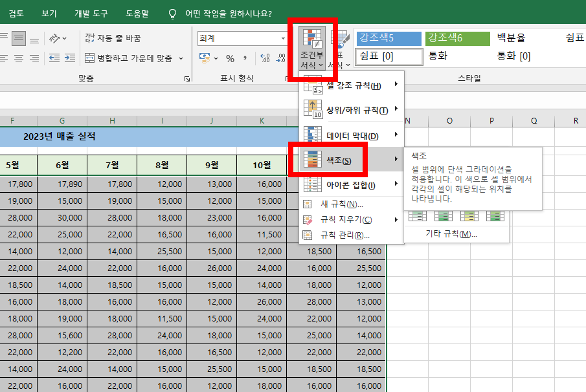Click the cell containing 23,000
Screen dimensions: 586x392
pos(212,217)
